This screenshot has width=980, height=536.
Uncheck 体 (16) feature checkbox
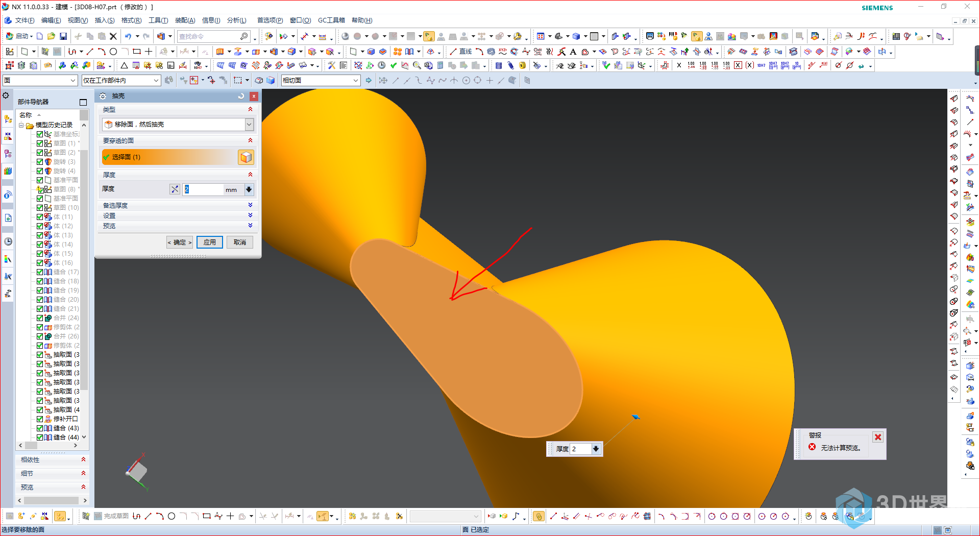(40, 263)
